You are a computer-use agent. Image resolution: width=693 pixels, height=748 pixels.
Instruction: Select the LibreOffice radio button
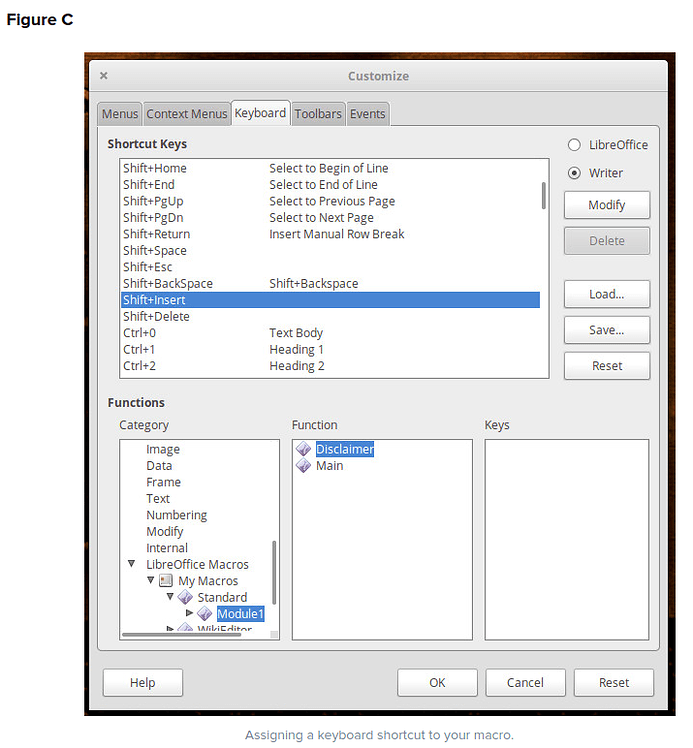(574, 145)
